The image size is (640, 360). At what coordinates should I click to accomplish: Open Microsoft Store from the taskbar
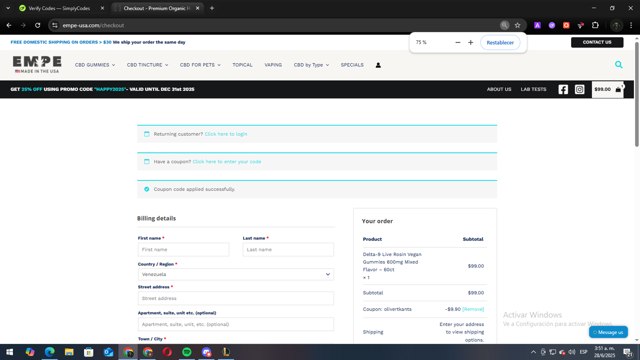tap(89, 352)
